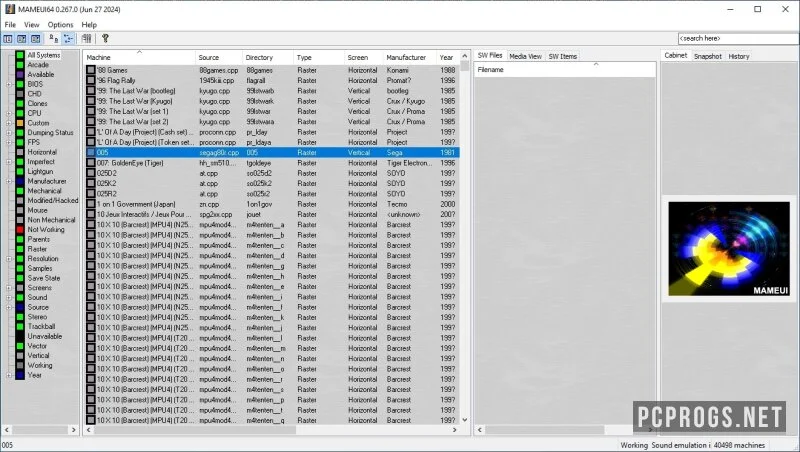Screen dimensions: 800x452
Task: Expand the BIOS folder node
Action: point(9,84)
